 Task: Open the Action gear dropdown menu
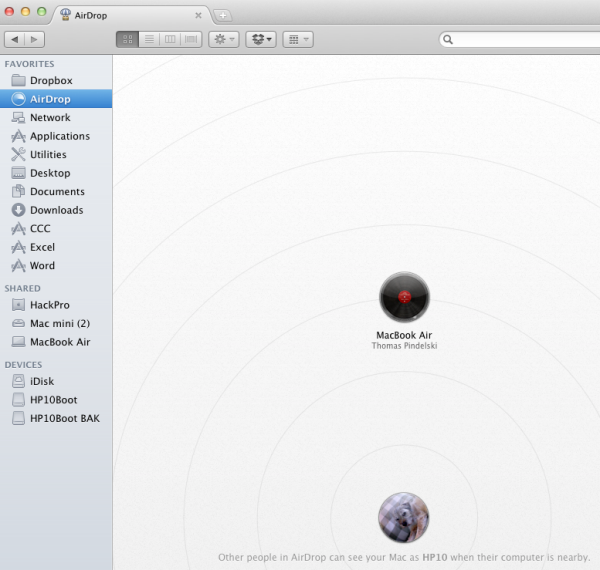[224, 39]
